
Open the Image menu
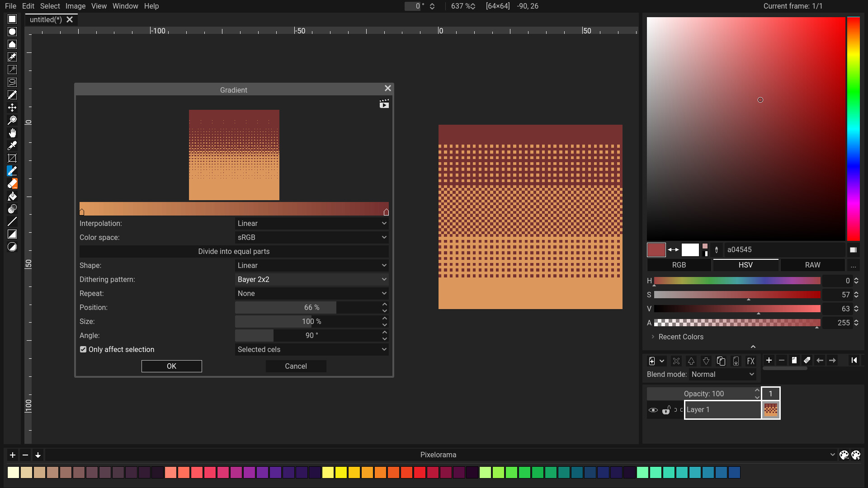tap(75, 6)
